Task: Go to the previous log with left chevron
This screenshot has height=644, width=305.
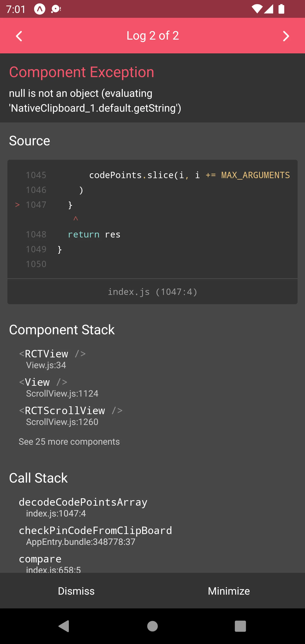Action: pos(19,36)
